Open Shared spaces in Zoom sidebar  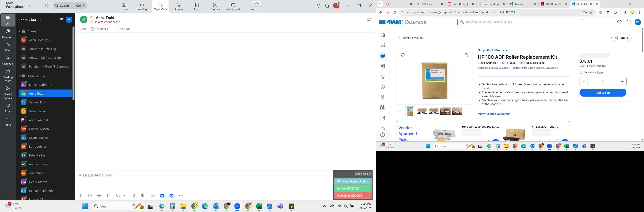point(8,93)
